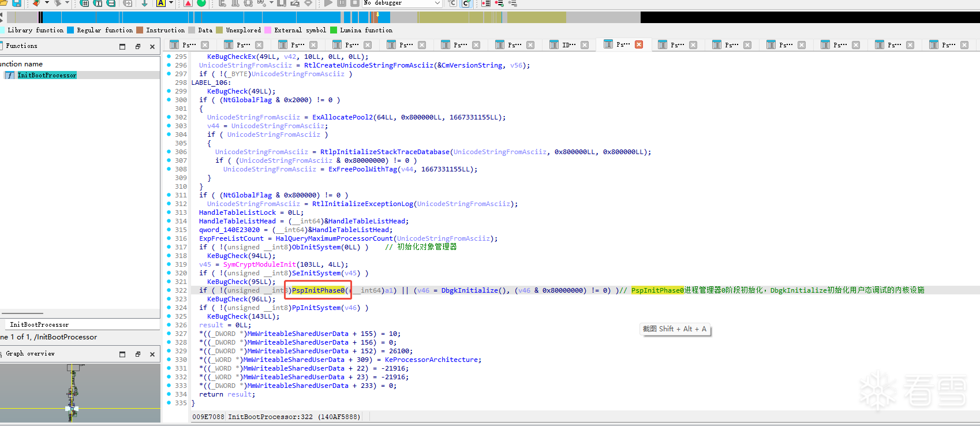Image resolution: width=980 pixels, height=426 pixels.
Task: Click the pause process toolbar button
Action: coord(342,3)
